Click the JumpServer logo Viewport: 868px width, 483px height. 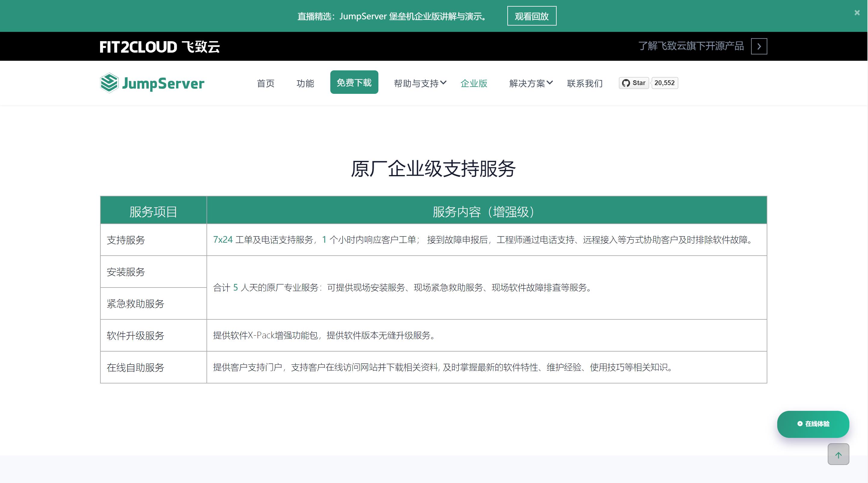point(152,83)
